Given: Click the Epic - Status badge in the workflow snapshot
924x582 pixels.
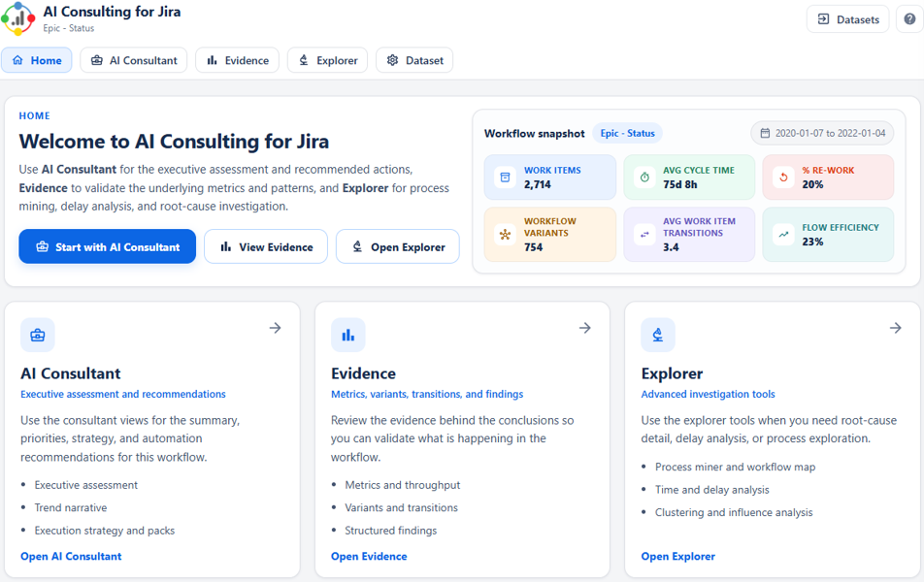Looking at the screenshot, I should pyautogui.click(x=628, y=133).
